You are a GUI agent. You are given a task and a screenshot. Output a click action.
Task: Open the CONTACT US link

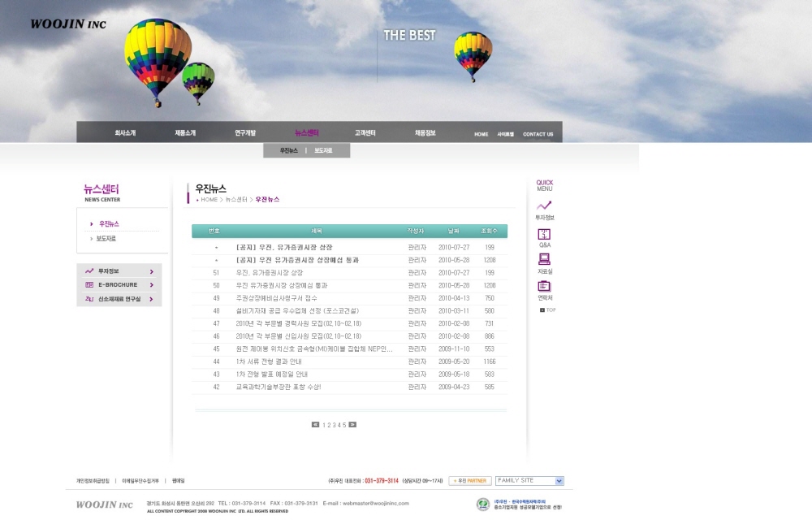click(x=538, y=134)
